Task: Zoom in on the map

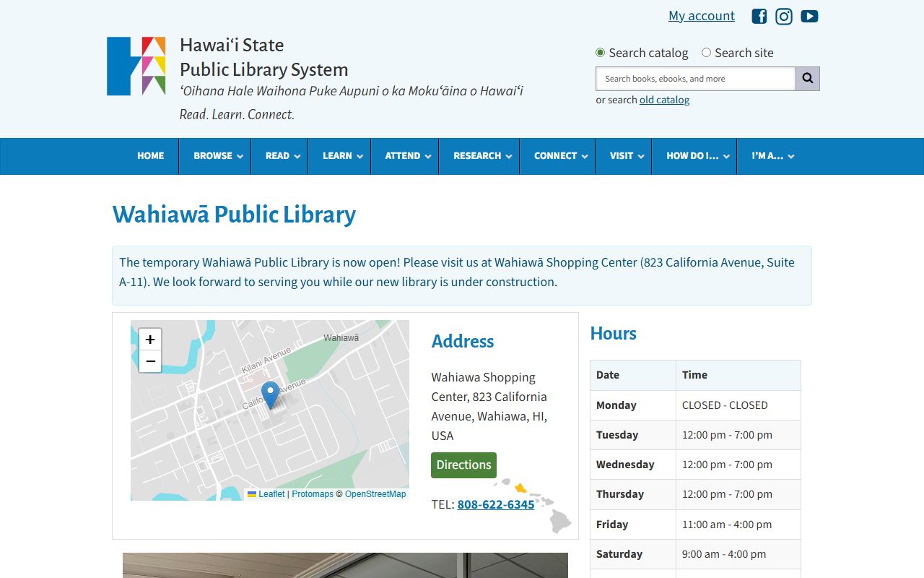Action: point(150,339)
